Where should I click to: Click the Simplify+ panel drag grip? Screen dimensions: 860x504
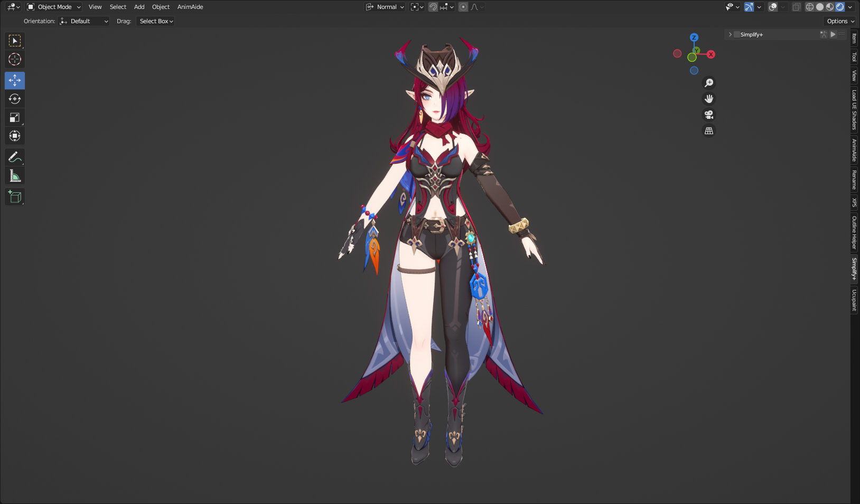(842, 34)
